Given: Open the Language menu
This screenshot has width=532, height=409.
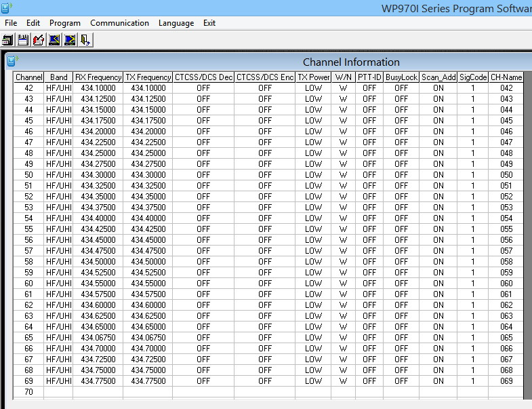Looking at the screenshot, I should click(176, 23).
